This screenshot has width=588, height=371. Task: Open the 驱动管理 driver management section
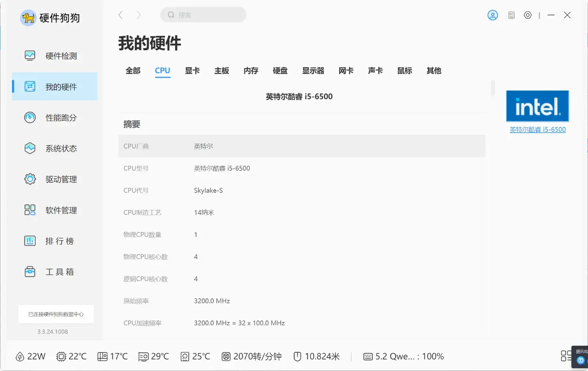click(54, 179)
